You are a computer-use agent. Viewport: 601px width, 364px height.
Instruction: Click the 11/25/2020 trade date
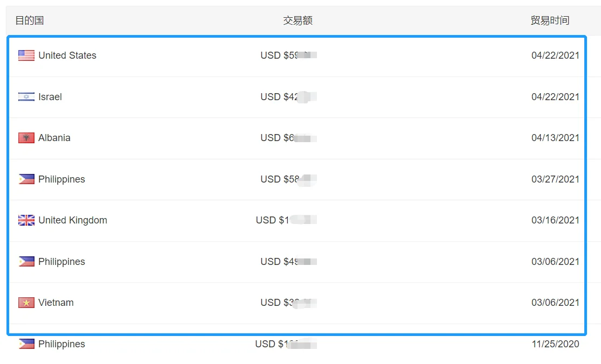(x=555, y=344)
